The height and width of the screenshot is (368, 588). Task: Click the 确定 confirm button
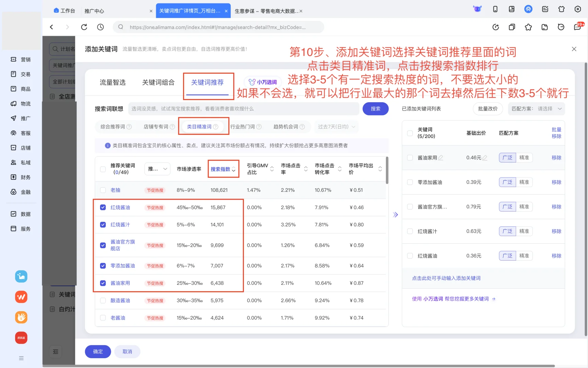pyautogui.click(x=98, y=351)
